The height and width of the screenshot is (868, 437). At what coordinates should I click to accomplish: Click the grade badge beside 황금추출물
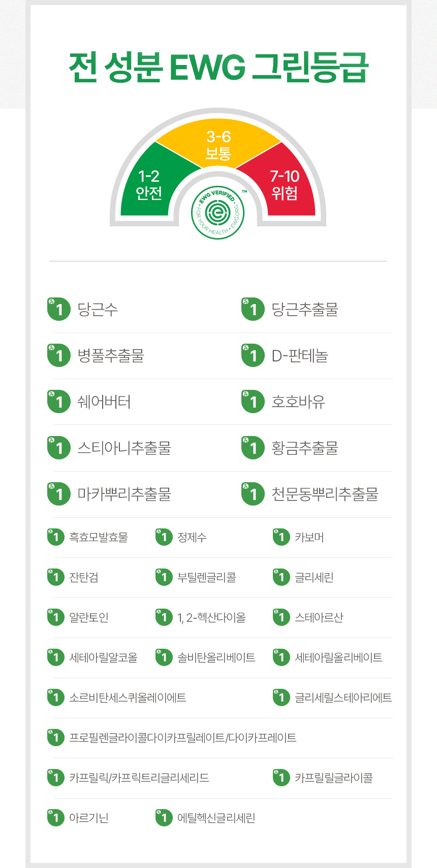coord(253,448)
